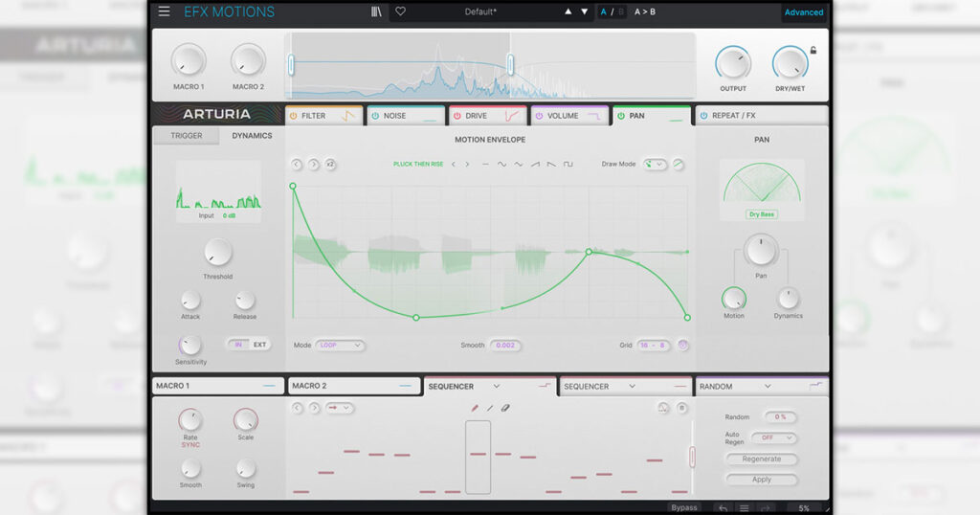Choose the ramp-down envelope shape
Image resolution: width=980 pixels, height=515 pixels.
point(551,165)
